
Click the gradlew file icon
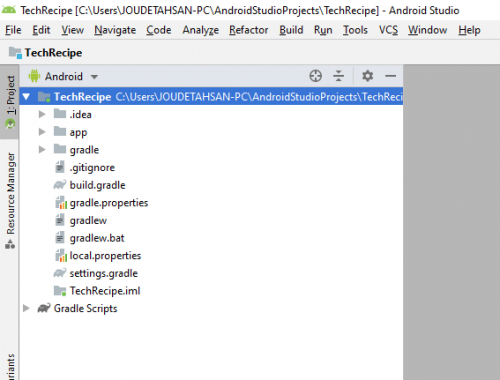pyautogui.click(x=60, y=220)
